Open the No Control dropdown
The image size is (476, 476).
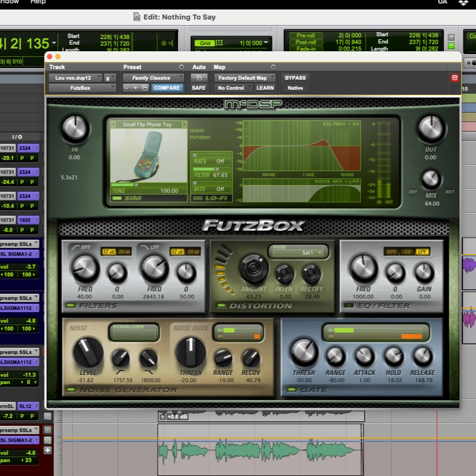tap(233, 88)
